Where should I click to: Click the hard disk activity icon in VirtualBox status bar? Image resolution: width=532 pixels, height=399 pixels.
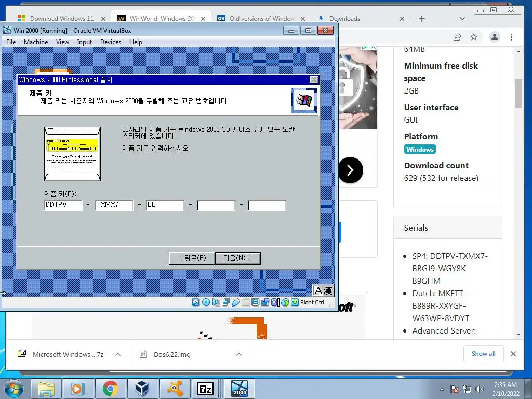196,302
